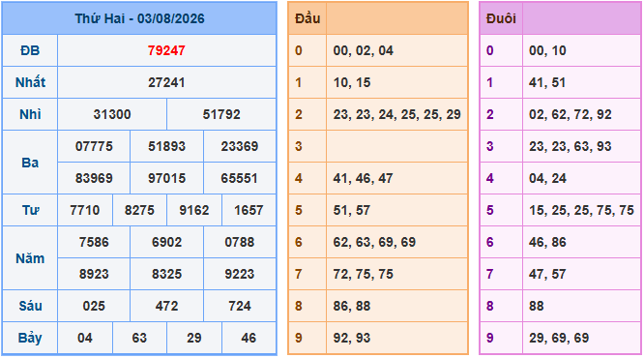Click the Bảy prize number 29
The height and width of the screenshot is (358, 644).
(194, 338)
